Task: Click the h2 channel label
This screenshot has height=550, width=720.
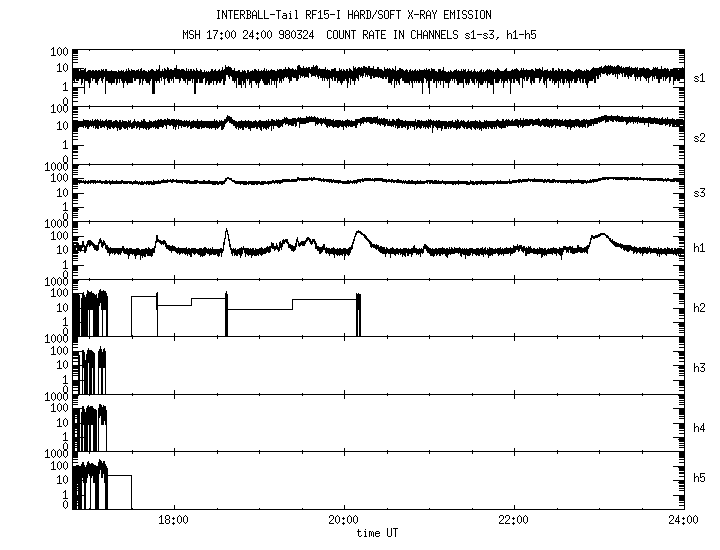Action: [700, 309]
